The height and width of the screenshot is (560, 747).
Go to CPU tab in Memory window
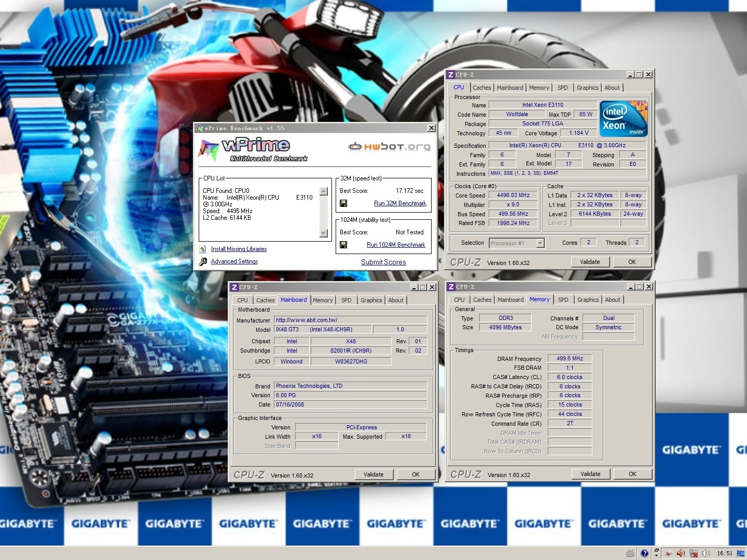click(459, 300)
